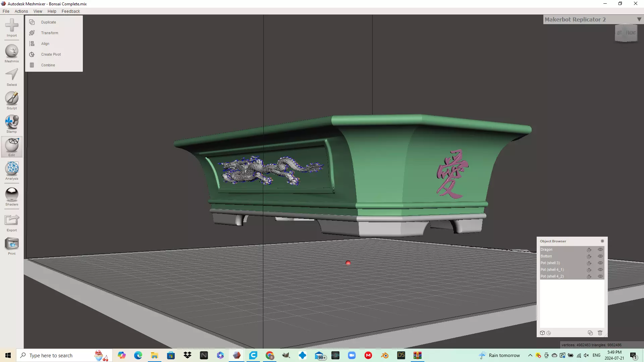Click the duplicate icon in Object Browser footer
644x362 pixels.
(x=590, y=333)
